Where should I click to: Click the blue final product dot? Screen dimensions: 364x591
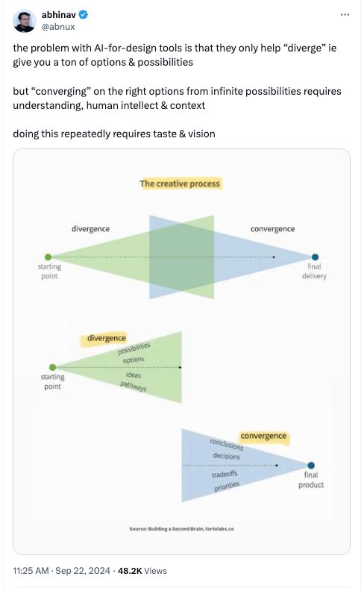coord(311,465)
